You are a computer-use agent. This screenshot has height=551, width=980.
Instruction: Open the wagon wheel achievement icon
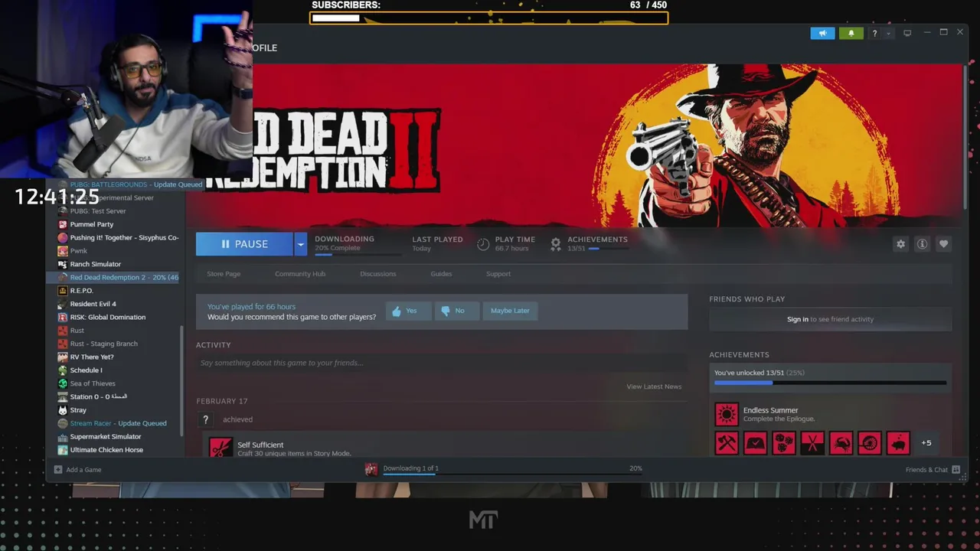coord(869,442)
